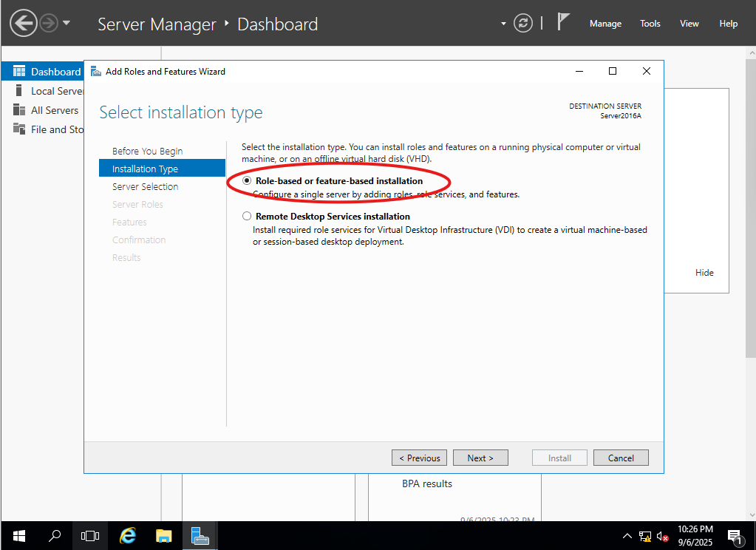
Task: Click Hide link in welcome tile
Action: coord(704,273)
